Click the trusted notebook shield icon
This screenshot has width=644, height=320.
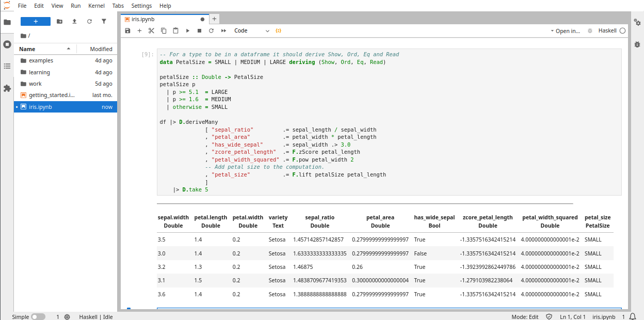pos(549,317)
